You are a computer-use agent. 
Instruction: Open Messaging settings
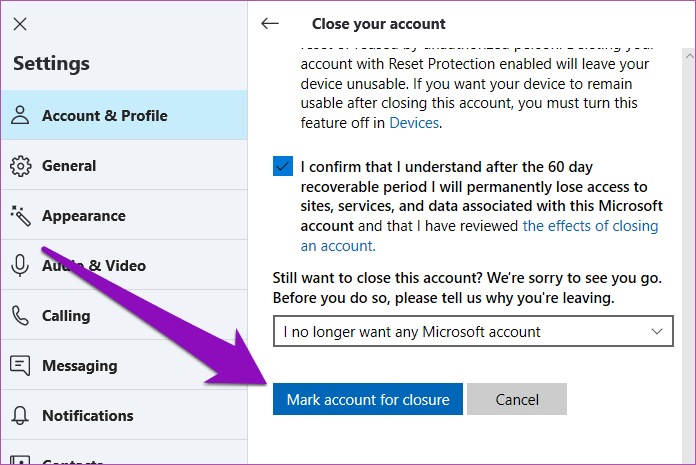point(124,366)
